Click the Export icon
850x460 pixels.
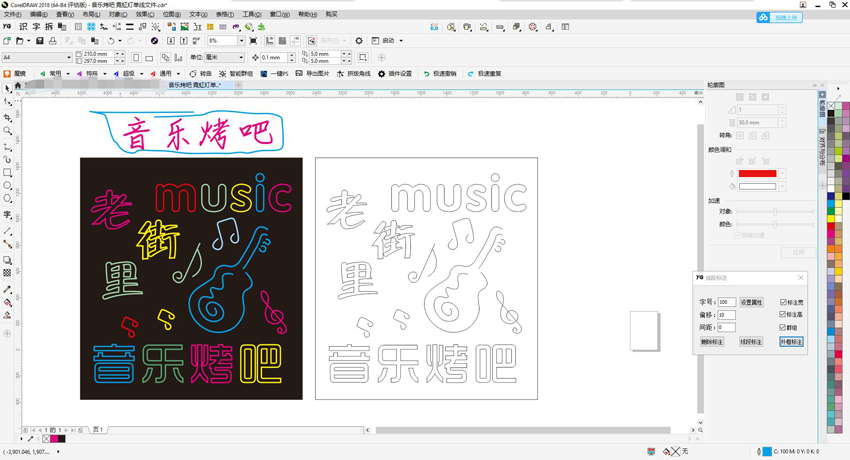(x=184, y=41)
